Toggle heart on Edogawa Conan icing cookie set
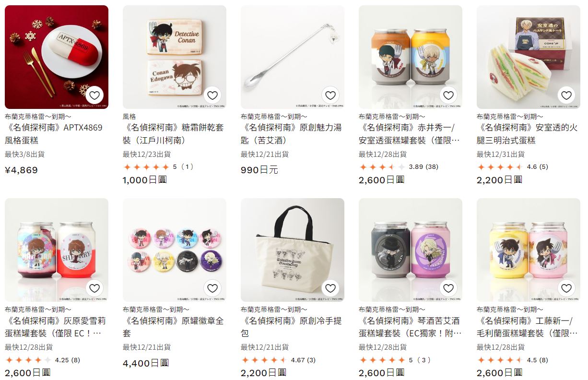The height and width of the screenshot is (380, 588). (x=212, y=95)
